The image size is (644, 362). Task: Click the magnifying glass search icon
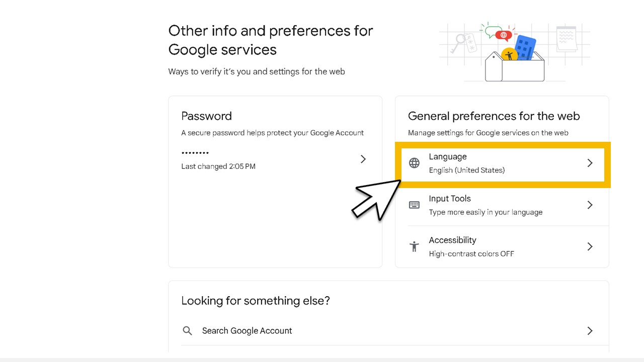pyautogui.click(x=187, y=330)
